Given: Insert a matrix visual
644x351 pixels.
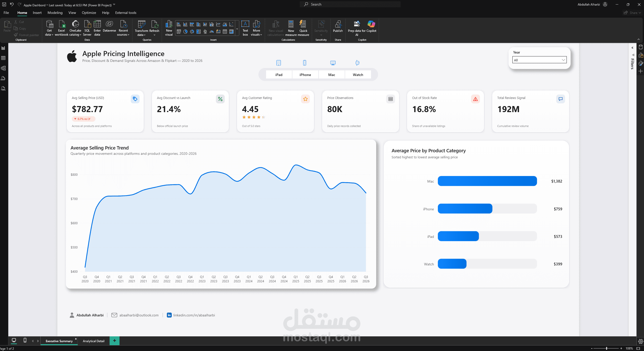Looking at the screenshot, I should pos(231,32).
